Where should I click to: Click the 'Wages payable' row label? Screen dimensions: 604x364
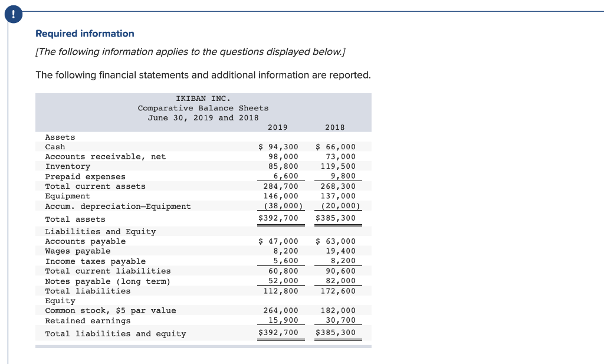coord(78,251)
